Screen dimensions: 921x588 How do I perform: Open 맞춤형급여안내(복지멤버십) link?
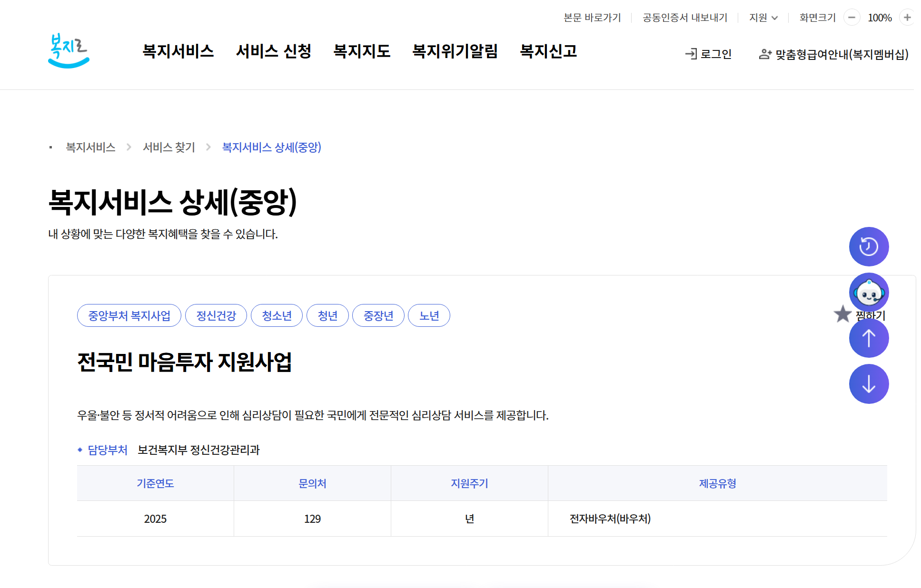tap(842, 54)
